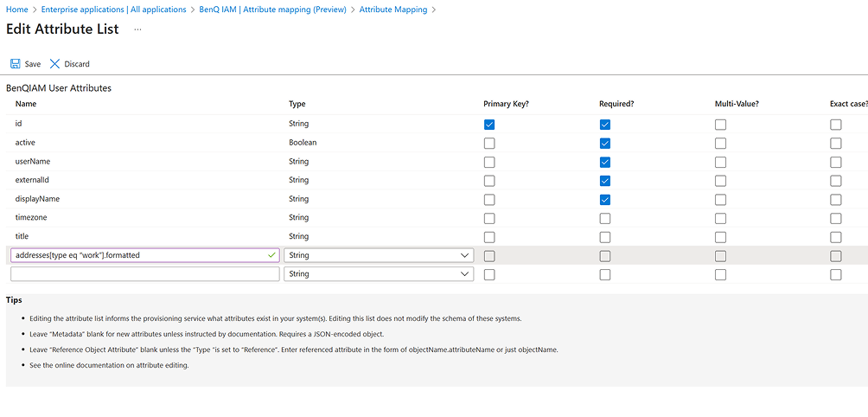Click the Save disk icon
The image size is (868, 417).
coord(16,64)
